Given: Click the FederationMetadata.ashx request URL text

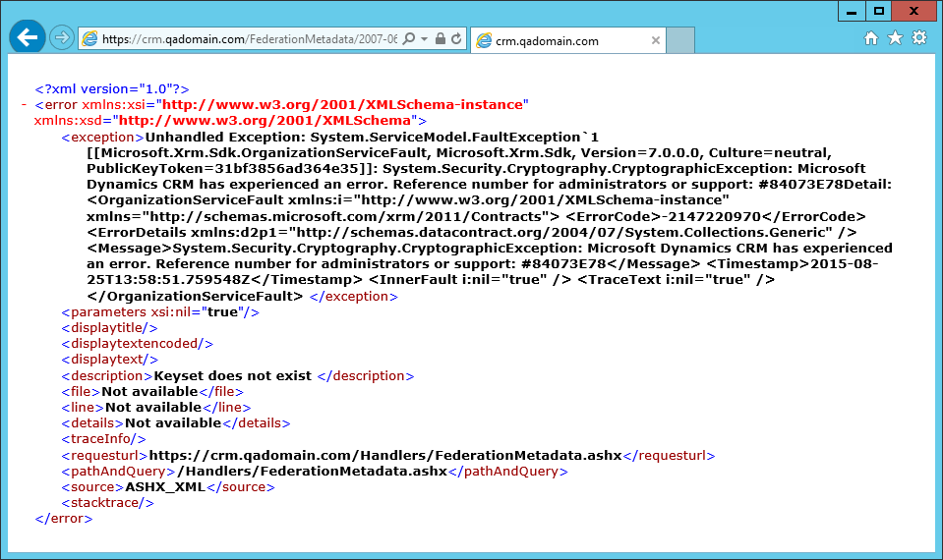Looking at the screenshot, I should pos(385,455).
